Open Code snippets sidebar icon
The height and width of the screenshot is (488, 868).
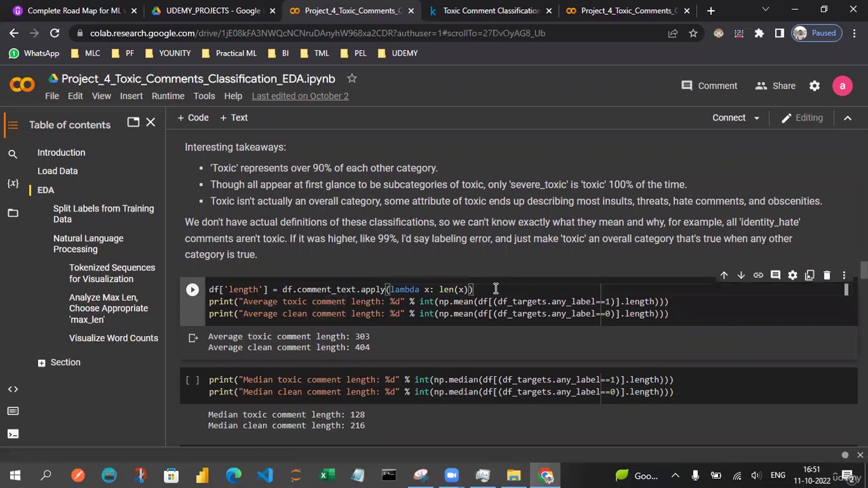[x=12, y=389]
